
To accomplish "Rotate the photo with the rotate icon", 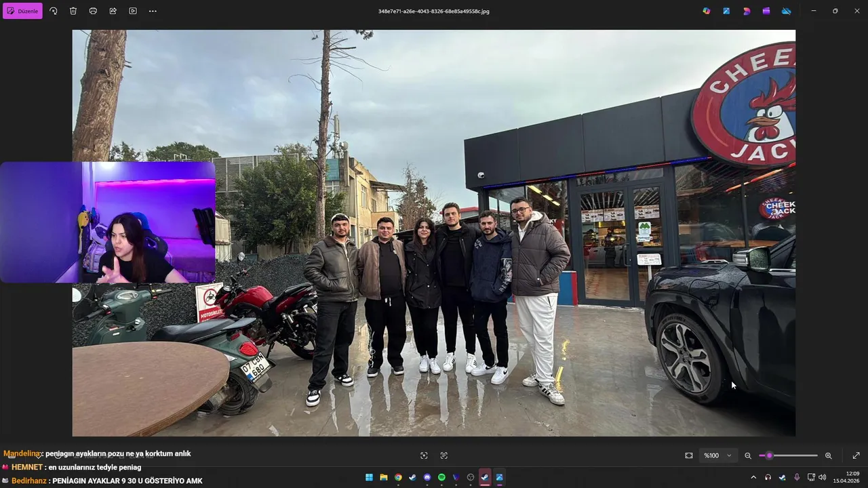I will tap(54, 11).
